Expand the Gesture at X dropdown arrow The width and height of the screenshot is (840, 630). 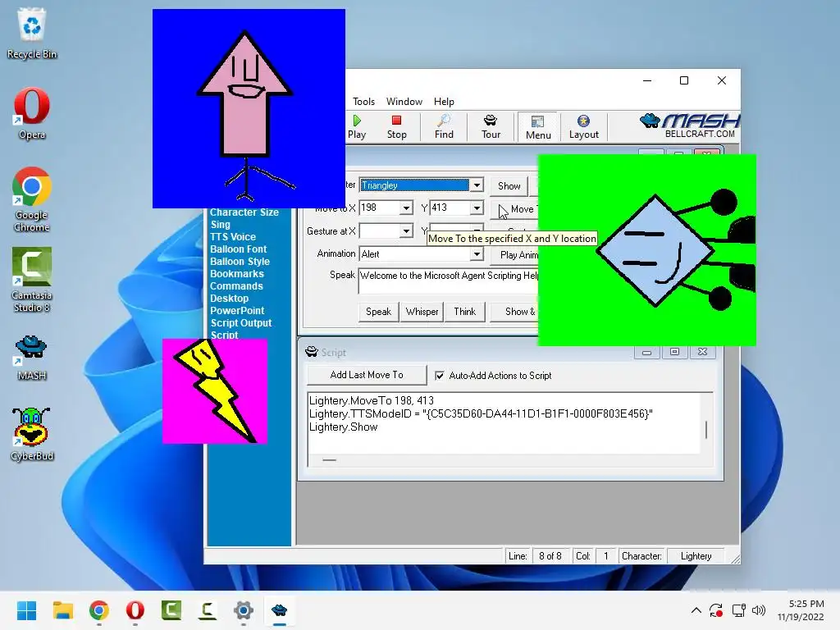coord(406,231)
